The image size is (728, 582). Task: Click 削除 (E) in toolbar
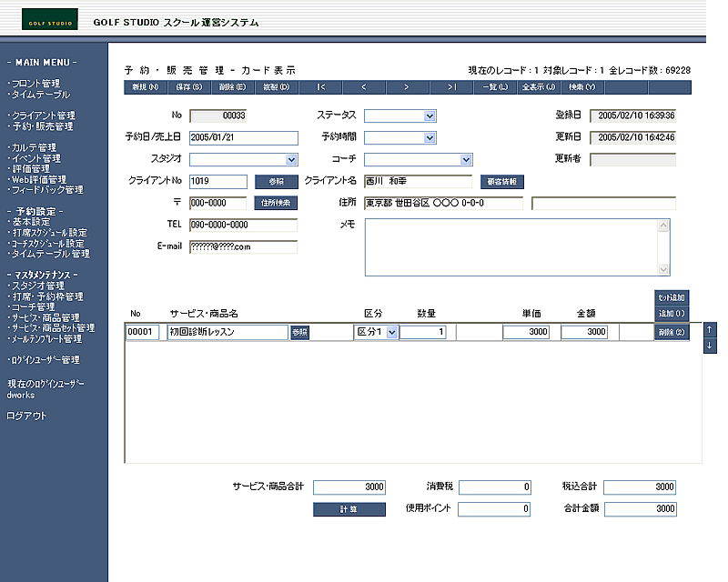coord(233,87)
